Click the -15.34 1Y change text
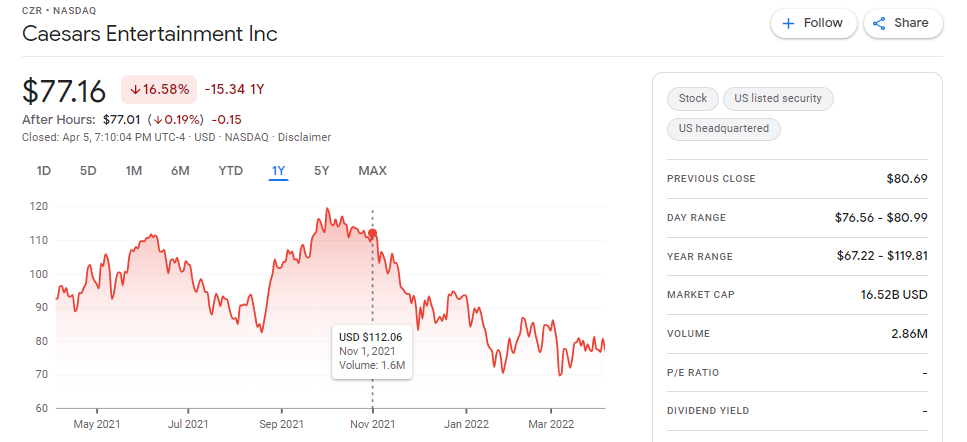Viewport: 967px width, 442px height. [234, 89]
